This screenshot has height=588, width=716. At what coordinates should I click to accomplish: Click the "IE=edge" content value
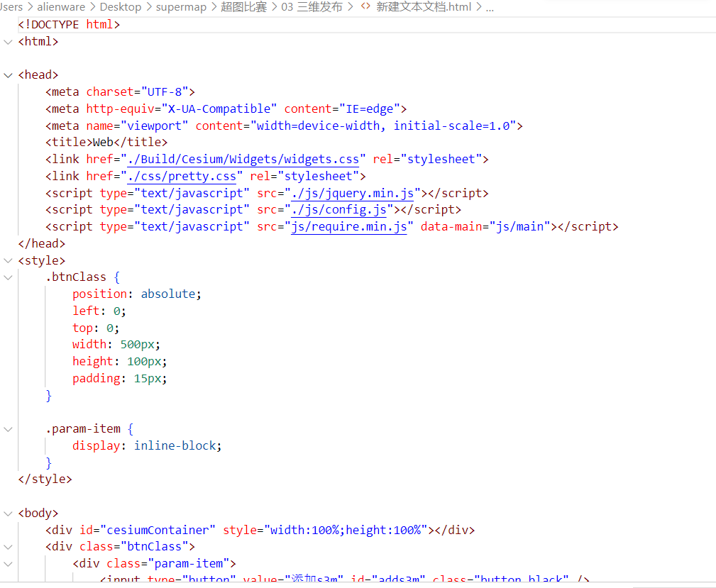[x=370, y=109]
